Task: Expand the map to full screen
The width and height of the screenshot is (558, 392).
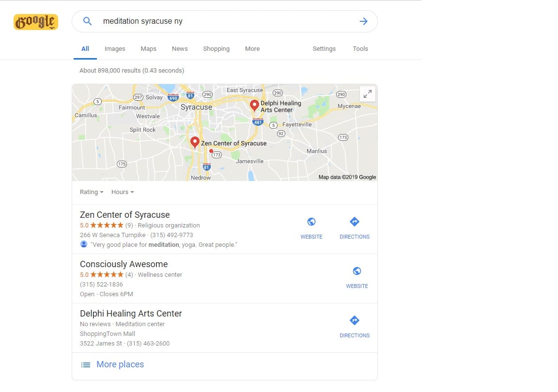Action: click(368, 94)
